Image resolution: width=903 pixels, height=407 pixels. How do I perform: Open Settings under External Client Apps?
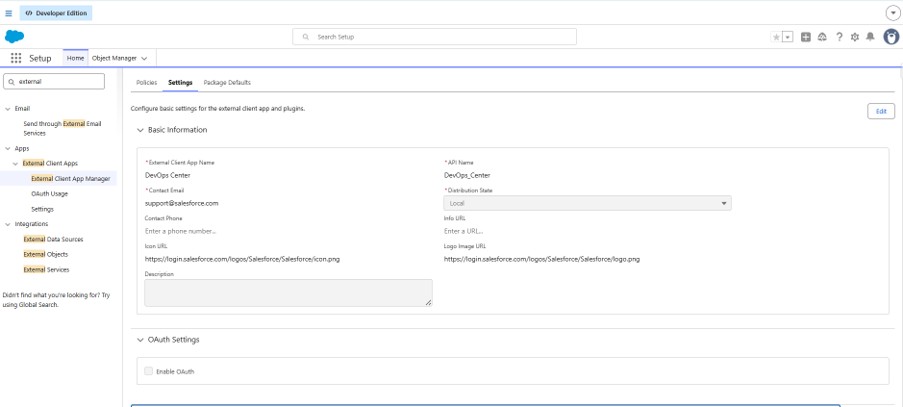click(x=43, y=209)
